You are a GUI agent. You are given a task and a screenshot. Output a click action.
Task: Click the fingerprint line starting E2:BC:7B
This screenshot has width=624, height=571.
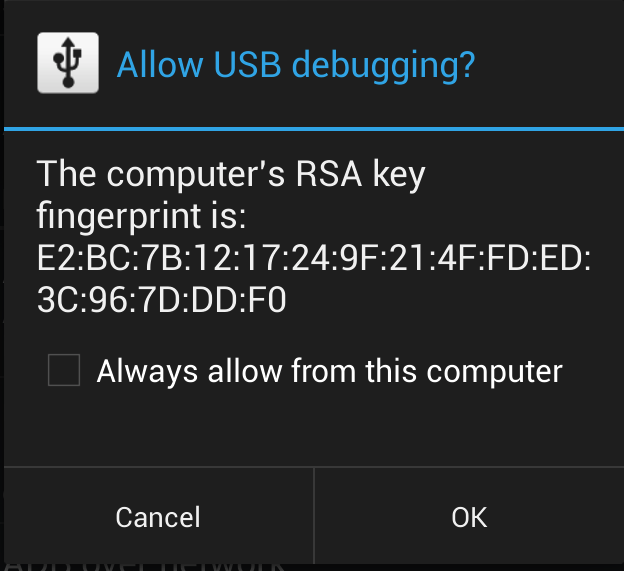314,258
